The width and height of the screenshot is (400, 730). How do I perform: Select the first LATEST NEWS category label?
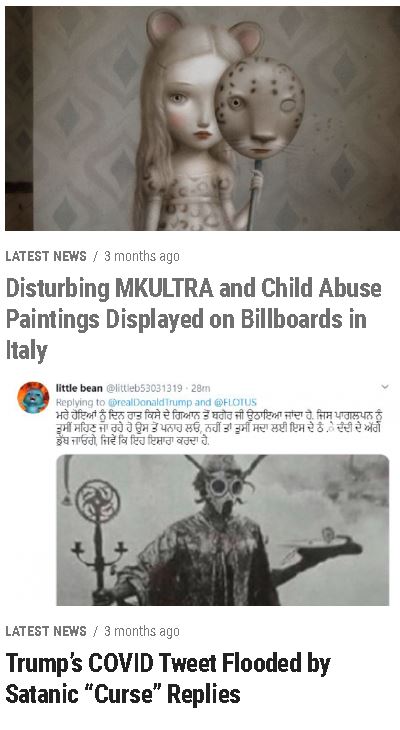point(46,256)
